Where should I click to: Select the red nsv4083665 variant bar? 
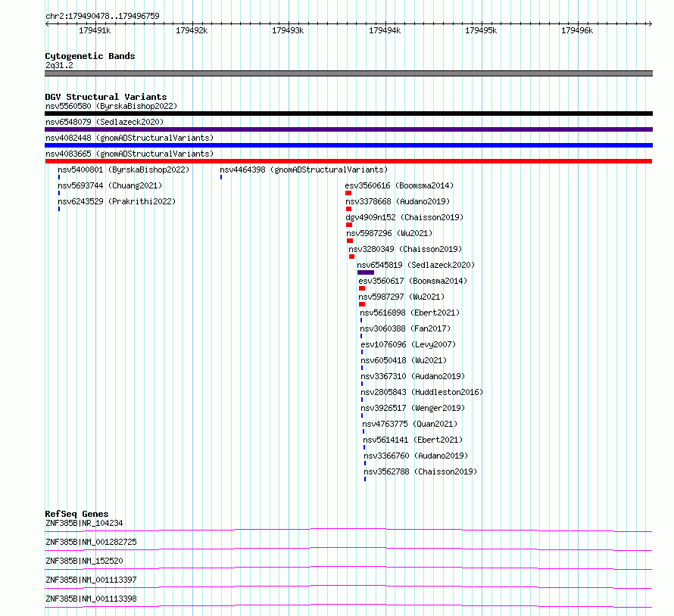pos(348,161)
